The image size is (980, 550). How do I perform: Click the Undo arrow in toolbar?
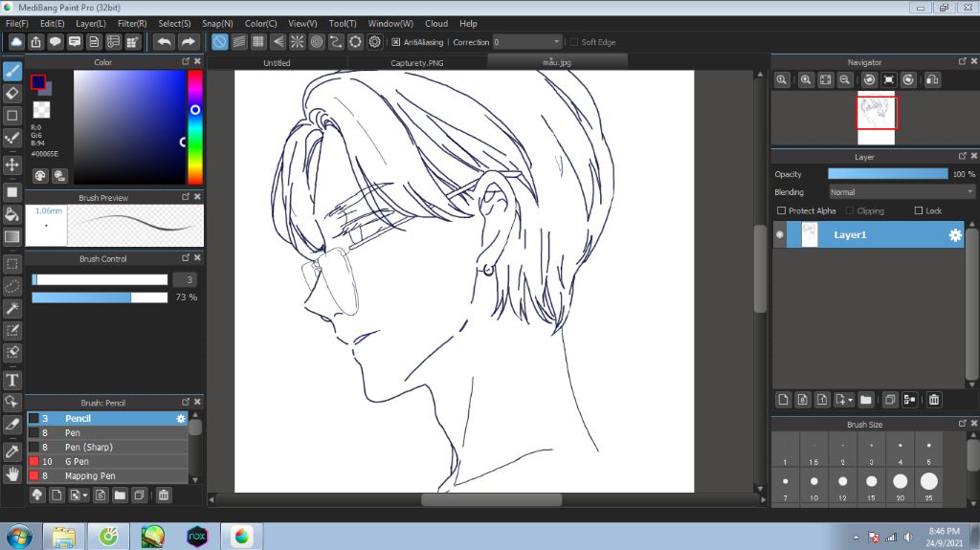pyautogui.click(x=165, y=42)
